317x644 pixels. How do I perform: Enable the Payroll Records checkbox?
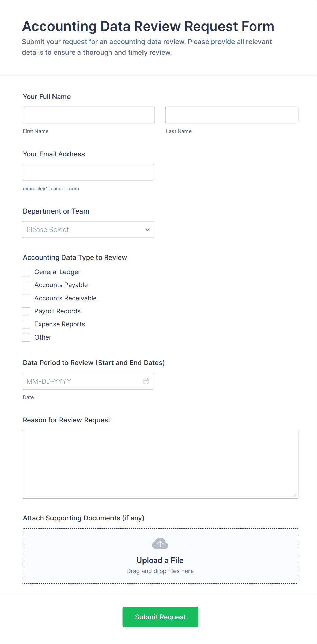tap(26, 311)
